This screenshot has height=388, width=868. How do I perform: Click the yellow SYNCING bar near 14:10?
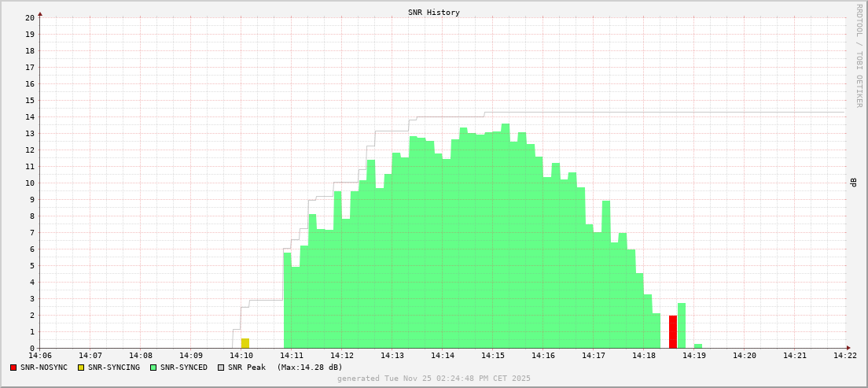click(245, 343)
